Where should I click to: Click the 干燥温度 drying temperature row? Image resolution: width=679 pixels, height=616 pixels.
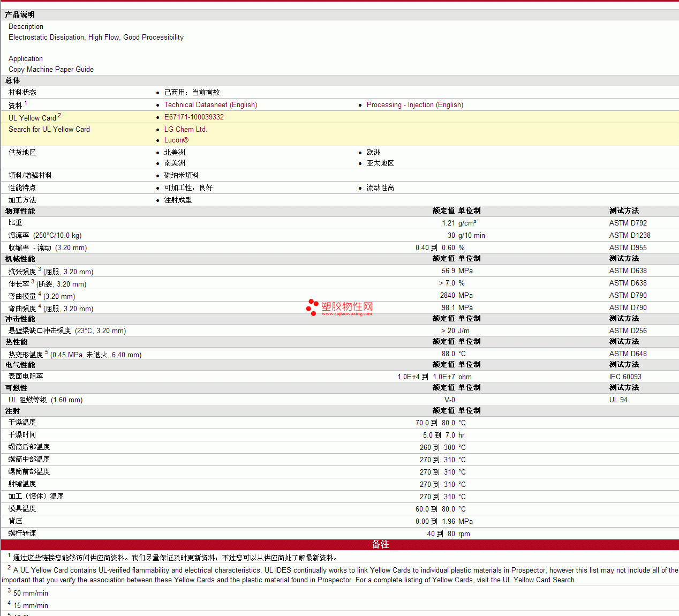pos(339,423)
